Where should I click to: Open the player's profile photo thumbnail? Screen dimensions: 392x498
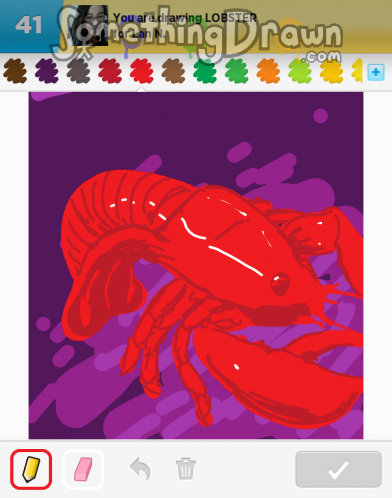click(x=89, y=26)
